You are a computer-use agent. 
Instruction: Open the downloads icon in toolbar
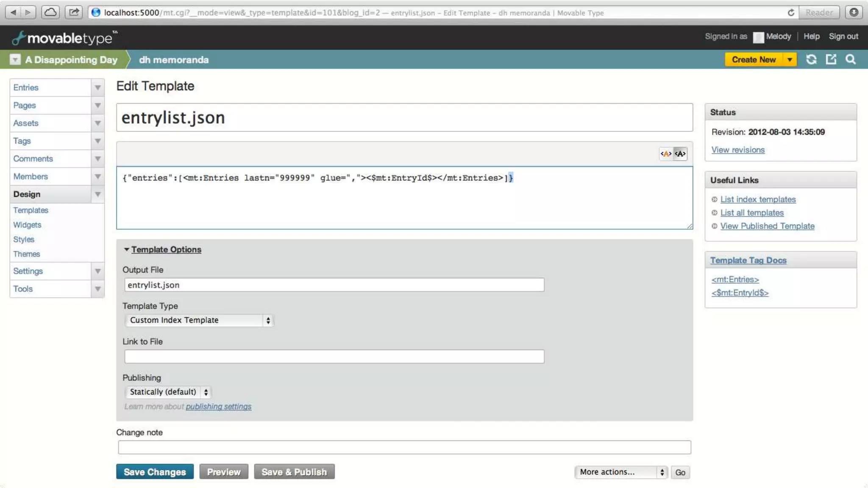tap(854, 12)
